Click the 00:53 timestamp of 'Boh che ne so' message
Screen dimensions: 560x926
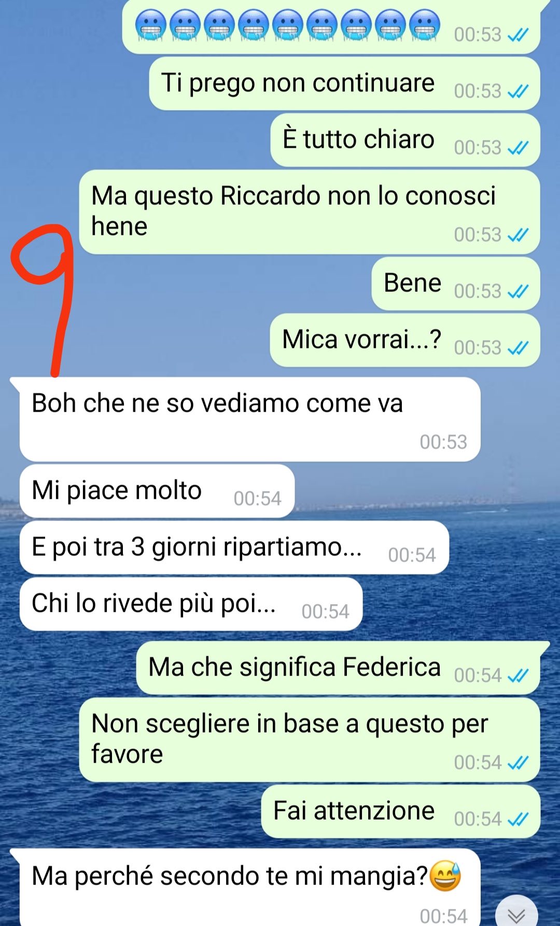point(443,442)
